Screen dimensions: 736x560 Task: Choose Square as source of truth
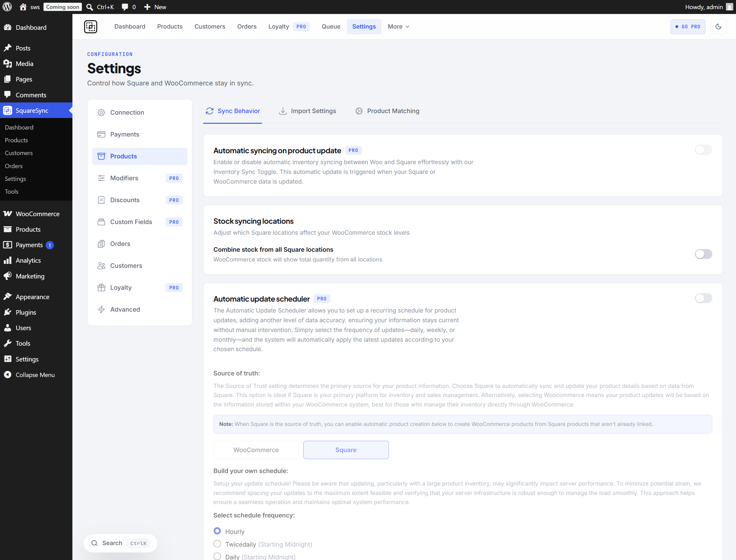(346, 450)
